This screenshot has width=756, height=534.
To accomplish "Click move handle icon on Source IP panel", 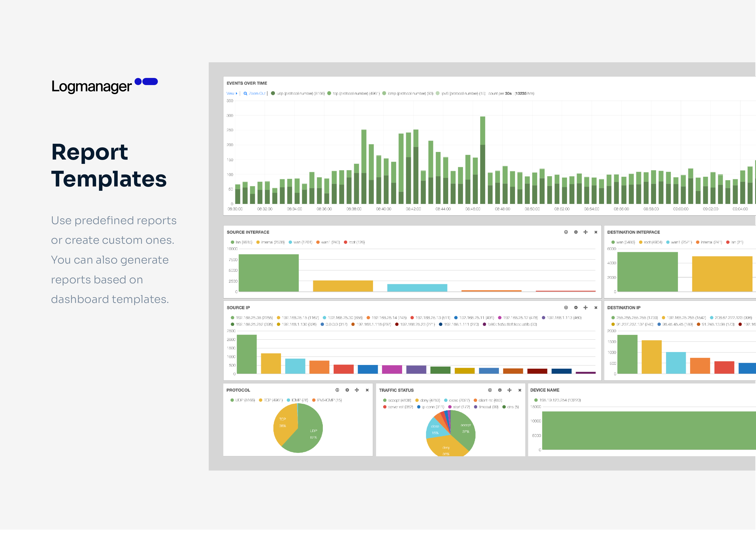I will (586, 307).
